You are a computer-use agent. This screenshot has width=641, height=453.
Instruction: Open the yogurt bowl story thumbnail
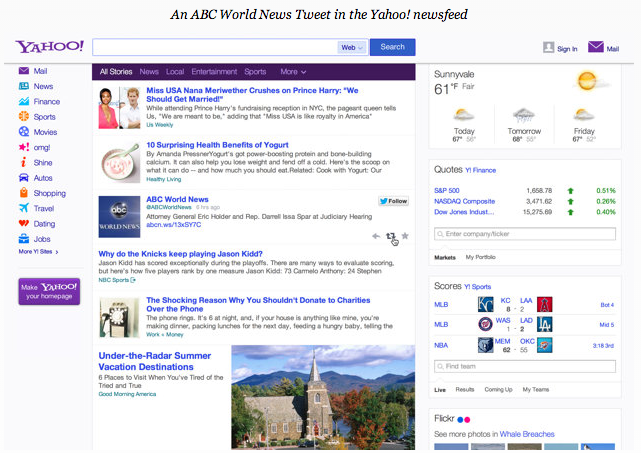[119, 162]
